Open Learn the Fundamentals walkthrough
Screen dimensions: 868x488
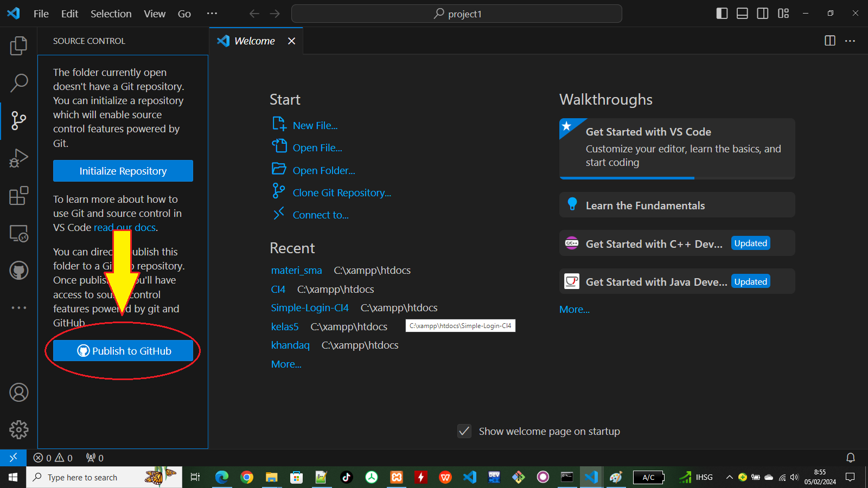[x=677, y=205]
